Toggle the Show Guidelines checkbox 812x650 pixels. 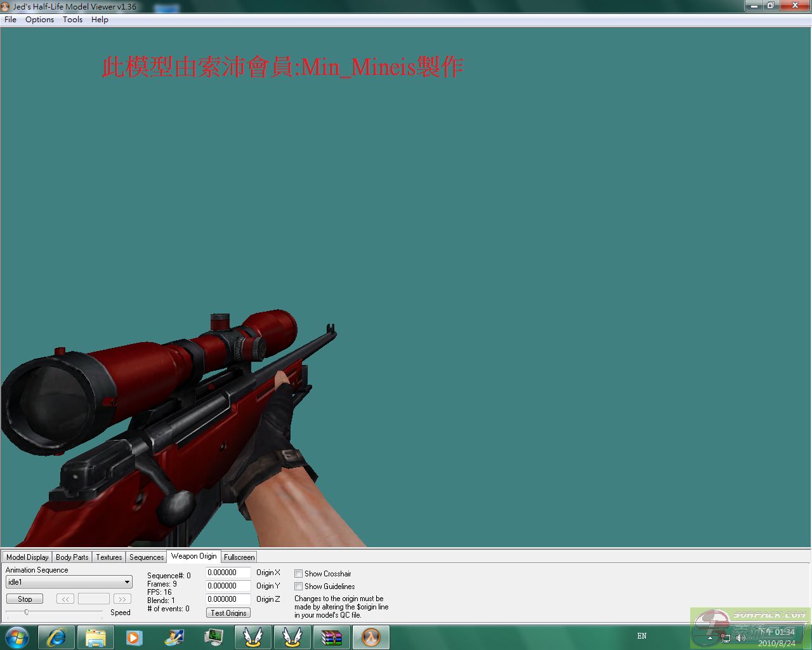298,587
